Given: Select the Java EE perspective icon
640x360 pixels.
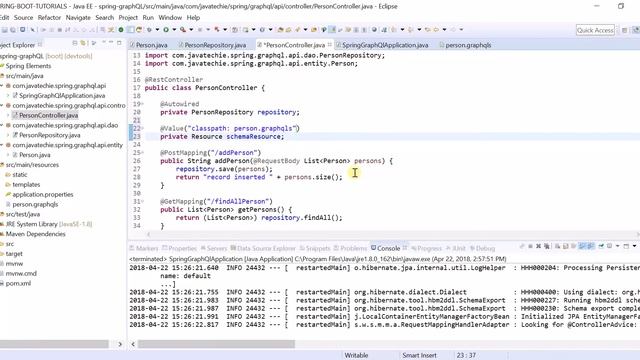Looking at the screenshot, I should [x=636, y=30].
